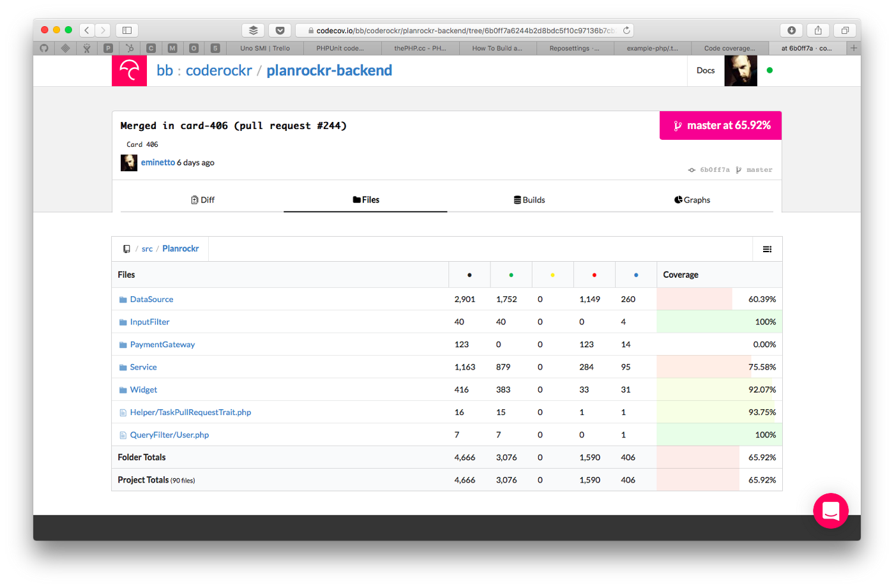Screen dimensions: 894x588
Task: Sort by the green dot hits column
Action: click(x=511, y=275)
